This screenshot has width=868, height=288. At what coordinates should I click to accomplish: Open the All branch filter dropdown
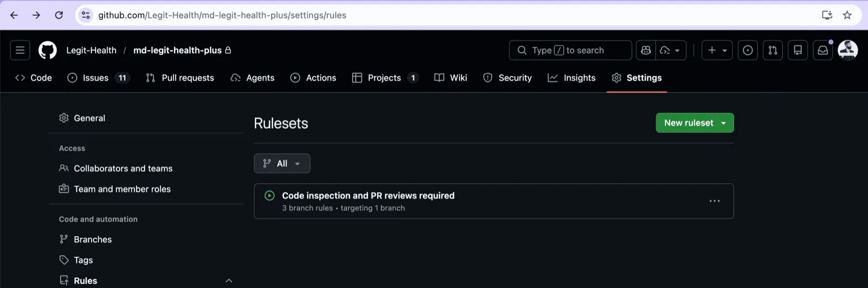click(282, 164)
